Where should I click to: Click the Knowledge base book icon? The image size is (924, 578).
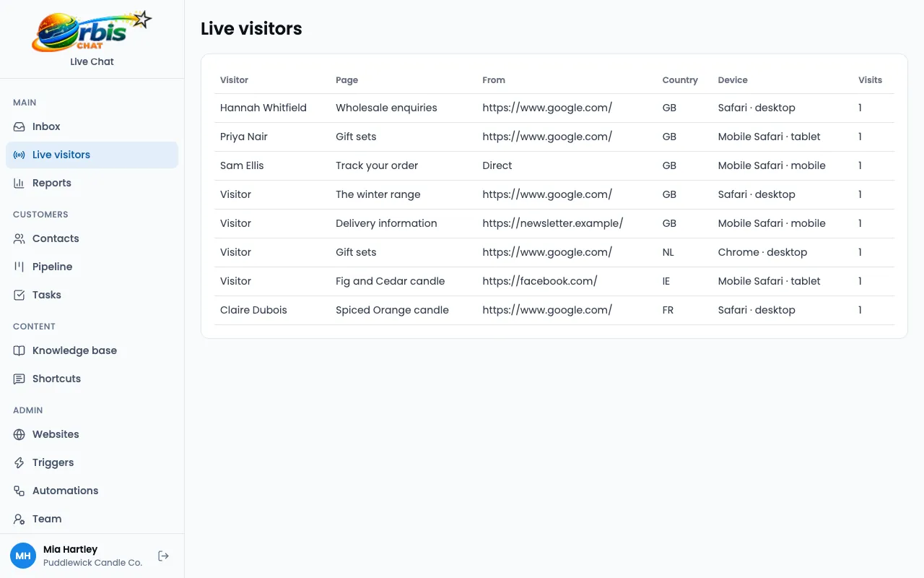(19, 350)
